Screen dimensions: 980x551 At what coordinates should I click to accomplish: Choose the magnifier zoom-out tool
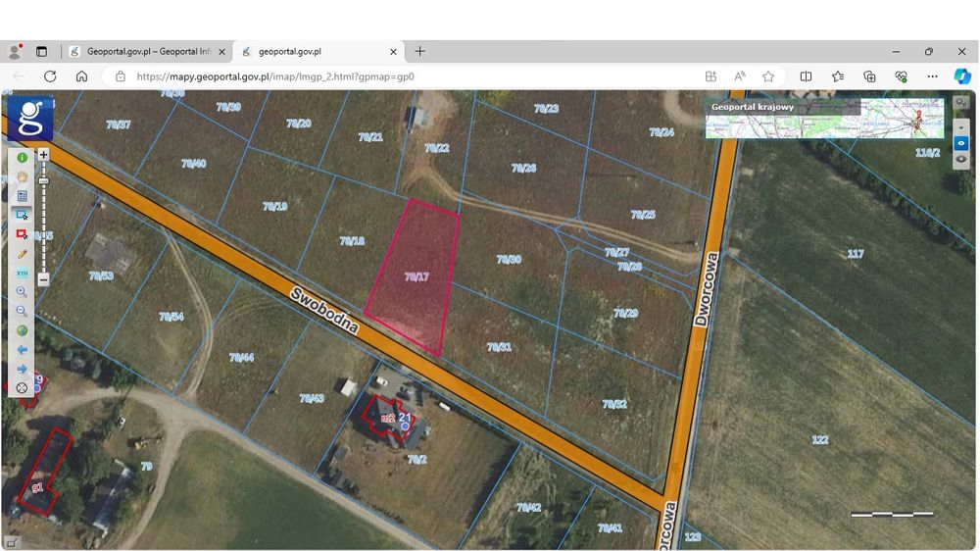tap(22, 312)
